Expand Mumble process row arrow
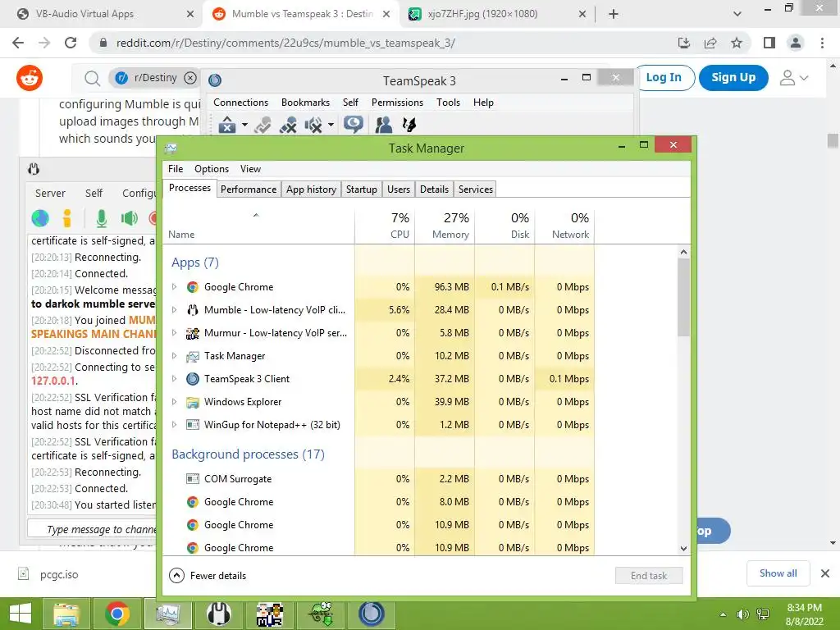Image resolution: width=840 pixels, height=630 pixels. (174, 310)
